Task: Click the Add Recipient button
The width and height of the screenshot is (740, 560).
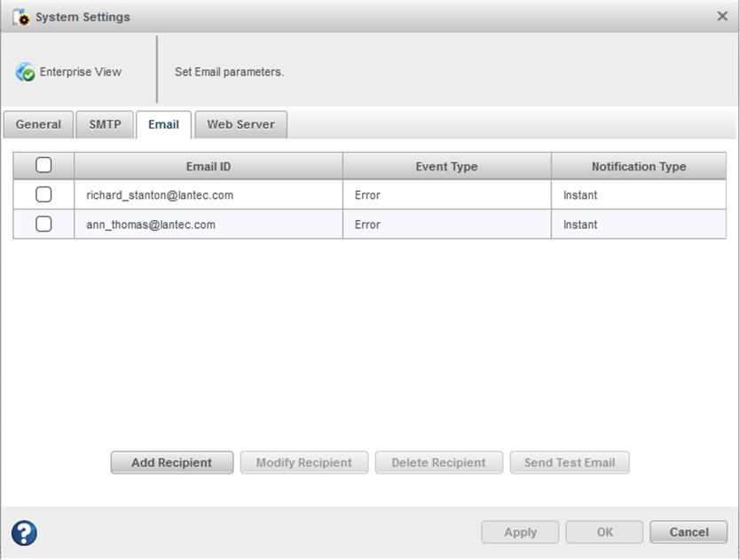Action: click(171, 462)
